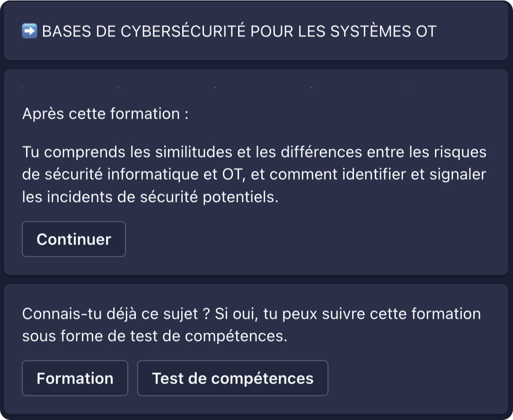
Task: Click the title BASES DE CYBERSÉCURITÉ POUR LES SYSTÈMES OT
Action: [x=239, y=32]
